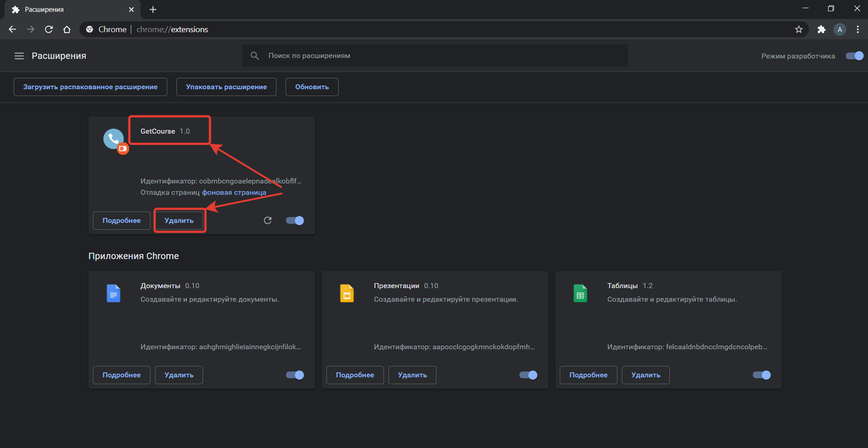Close the Расширения tab
The height and width of the screenshot is (448, 868).
pos(130,9)
